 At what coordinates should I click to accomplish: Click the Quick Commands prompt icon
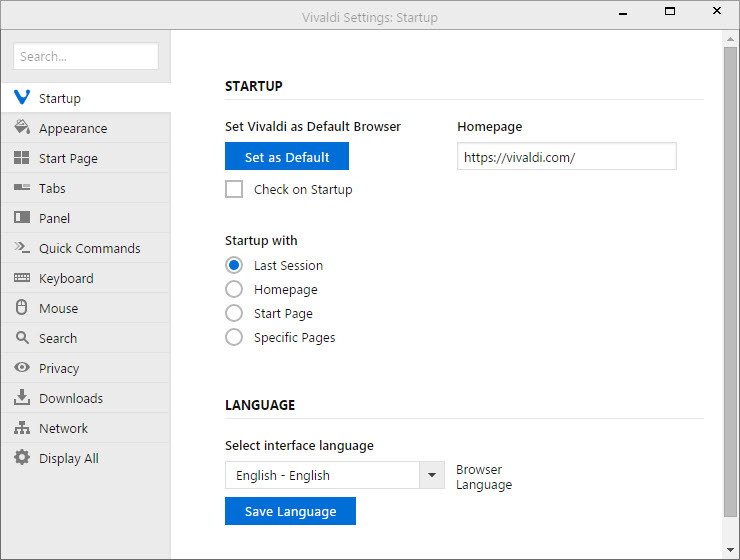pos(22,247)
